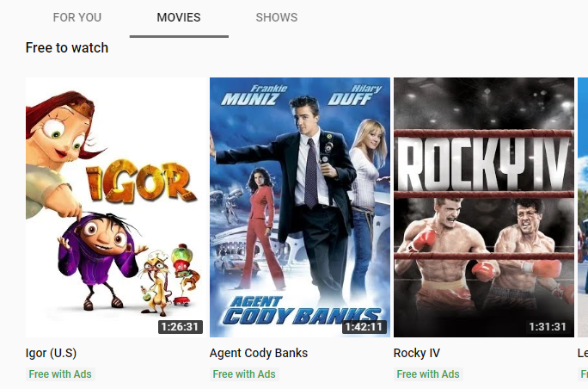588x389 pixels.
Task: Select the MOVIES tab
Action: pos(179,17)
